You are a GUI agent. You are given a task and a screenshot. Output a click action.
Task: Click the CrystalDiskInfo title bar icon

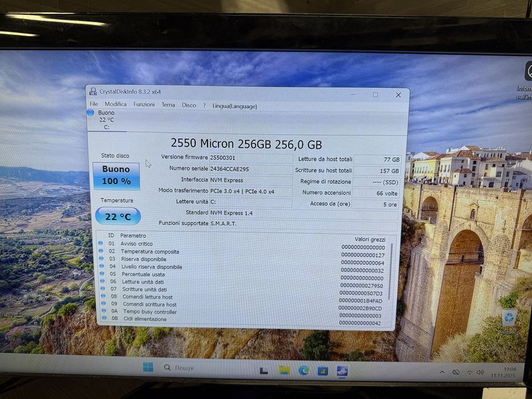pos(93,91)
